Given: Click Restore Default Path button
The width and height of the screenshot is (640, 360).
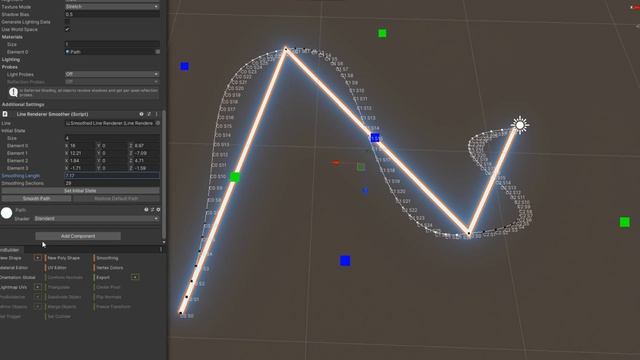Looking at the screenshot, I should [116, 198].
